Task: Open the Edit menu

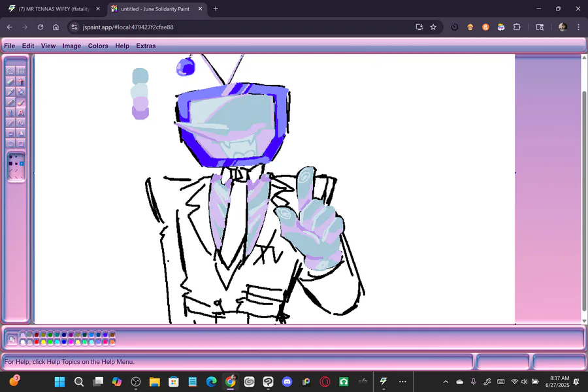Action: click(x=28, y=46)
